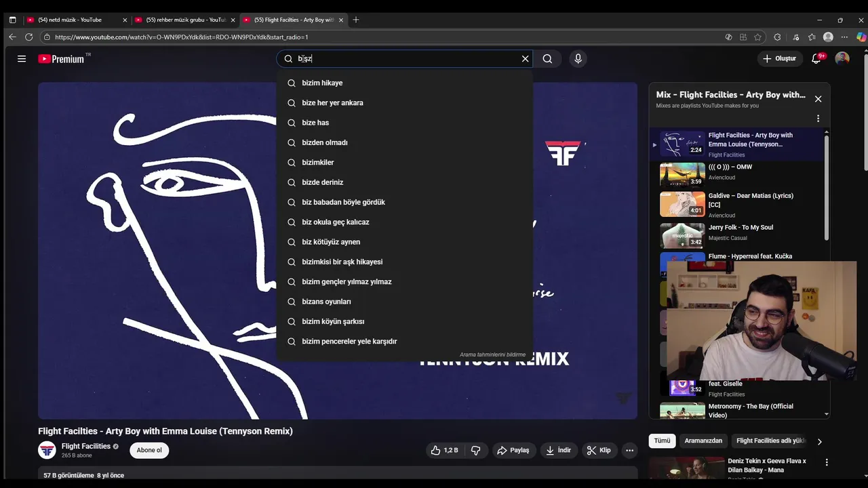Select 'biz babadan böyle gördük' suggestion
868x488 pixels.
point(404,202)
